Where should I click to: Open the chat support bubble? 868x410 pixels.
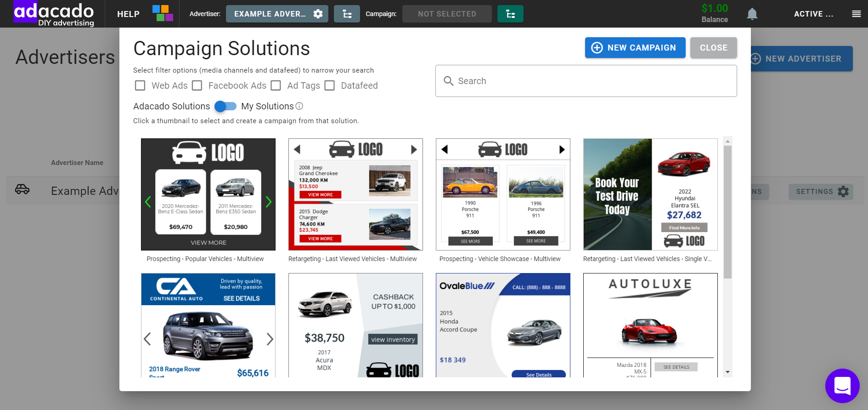pos(842,386)
